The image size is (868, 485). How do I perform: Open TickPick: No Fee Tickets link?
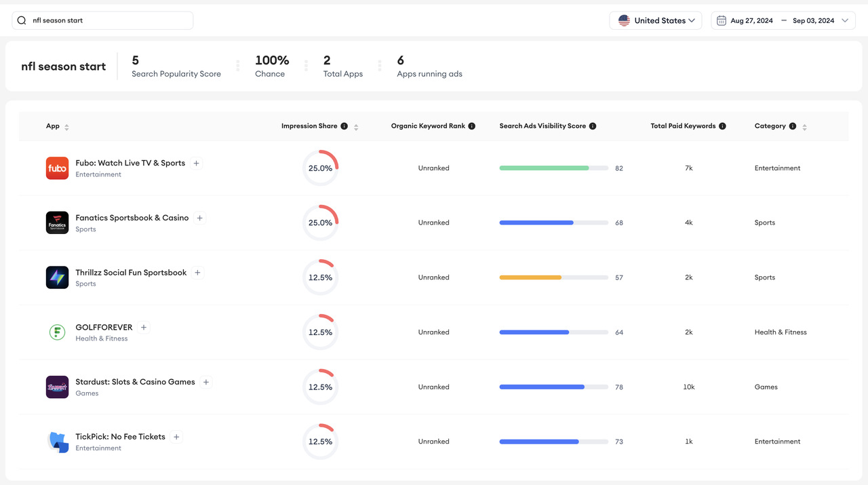[120, 437]
